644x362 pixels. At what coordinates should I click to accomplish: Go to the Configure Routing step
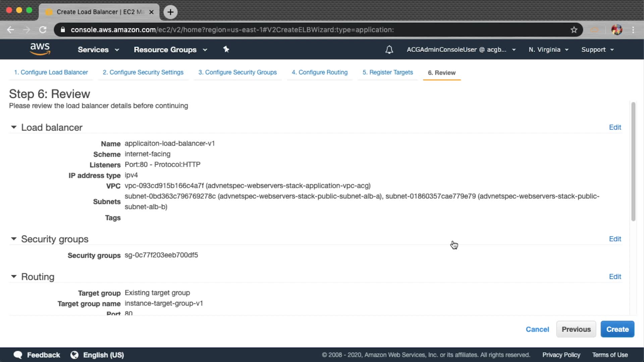click(320, 72)
